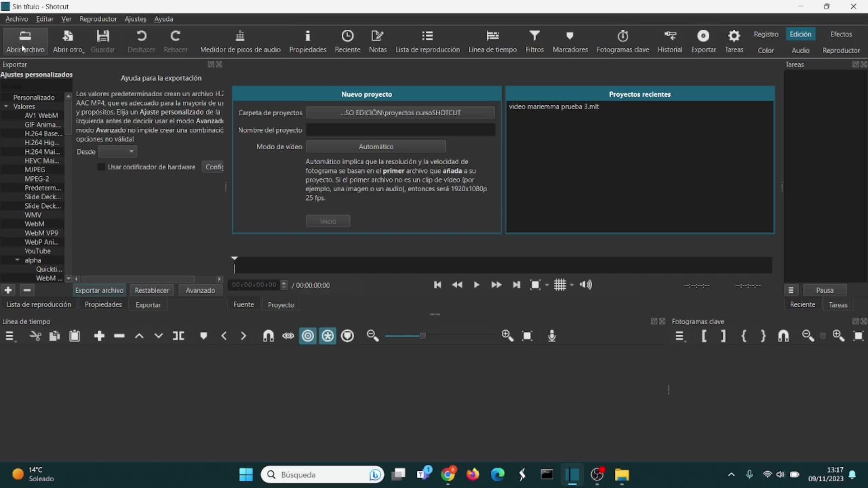This screenshot has height=488, width=868.
Task: Open the Reproductor menu
Action: tap(98, 19)
